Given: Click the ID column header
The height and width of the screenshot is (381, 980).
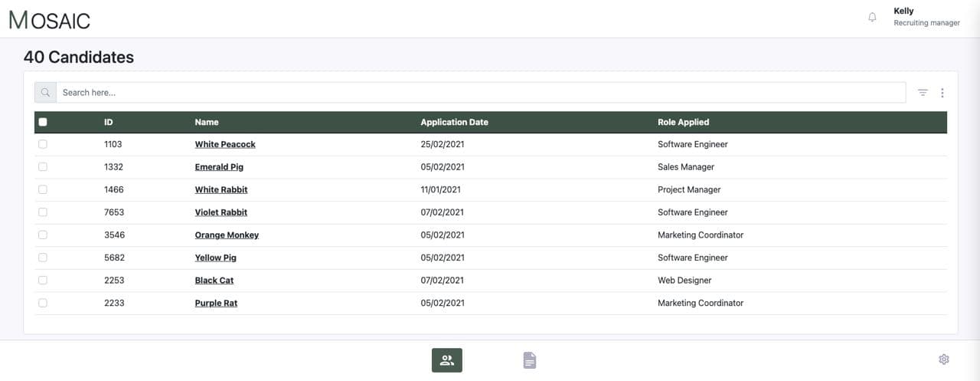Looking at the screenshot, I should click(109, 122).
